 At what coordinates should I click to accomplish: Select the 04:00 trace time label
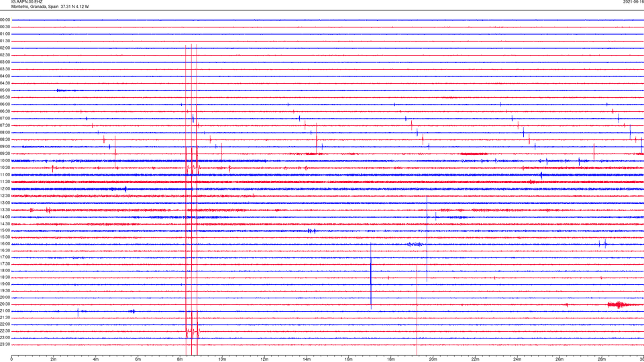tap(5, 76)
